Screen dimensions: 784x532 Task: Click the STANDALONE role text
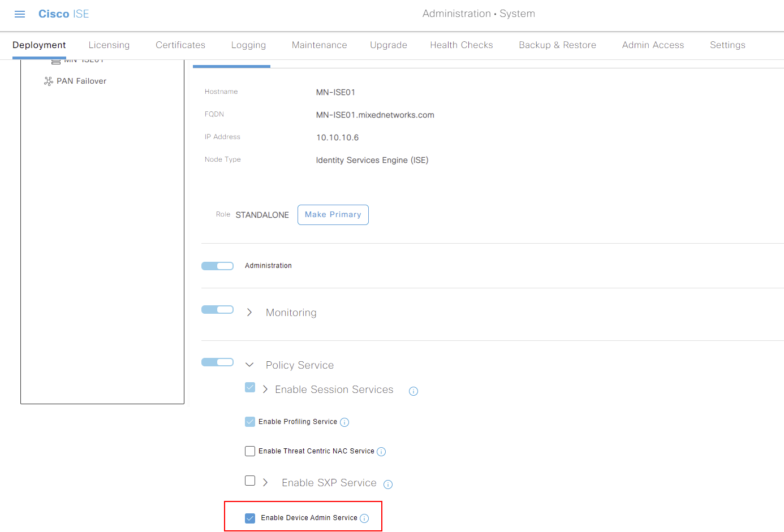pos(262,215)
